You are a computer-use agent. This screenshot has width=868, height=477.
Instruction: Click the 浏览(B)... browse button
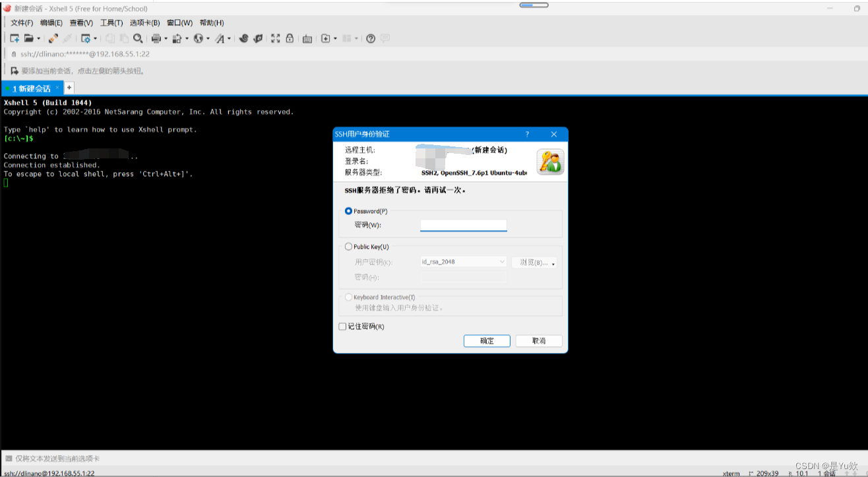click(534, 262)
